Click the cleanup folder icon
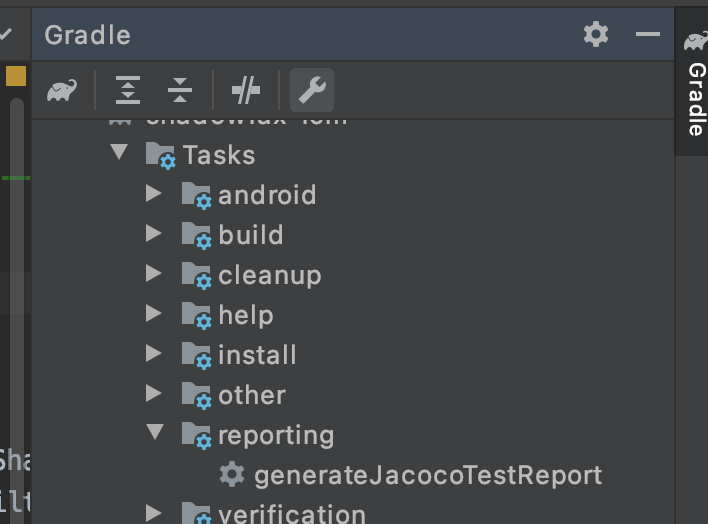Screen dimensions: 708x524 click(196, 276)
